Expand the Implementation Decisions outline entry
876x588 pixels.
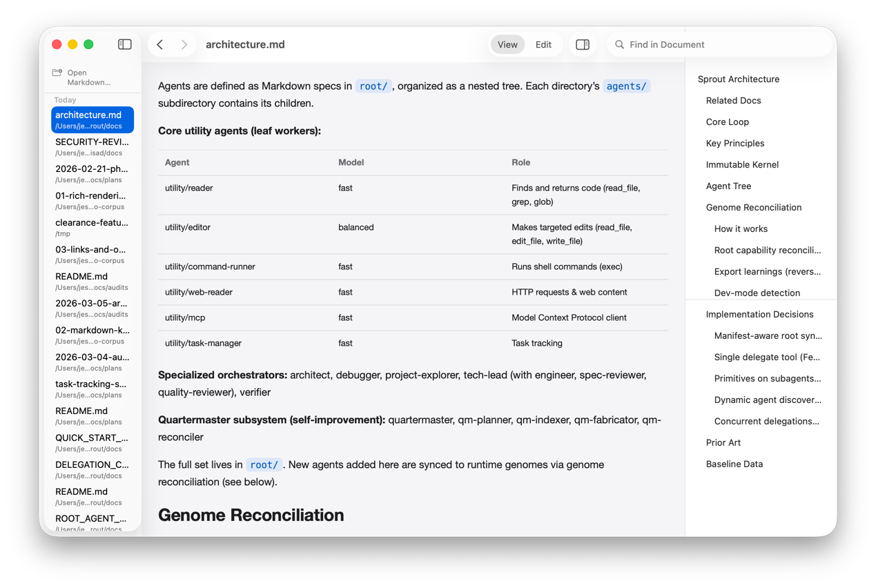coord(759,314)
